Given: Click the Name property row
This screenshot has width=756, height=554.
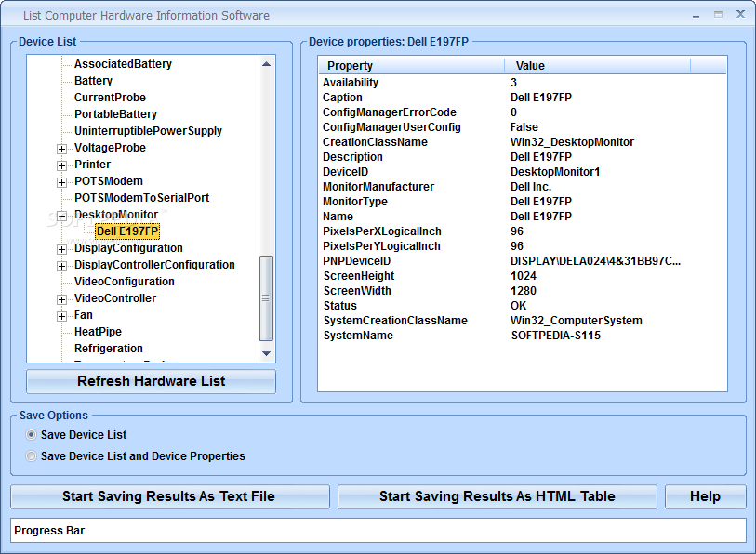Looking at the screenshot, I should pyautogui.click(x=523, y=217).
